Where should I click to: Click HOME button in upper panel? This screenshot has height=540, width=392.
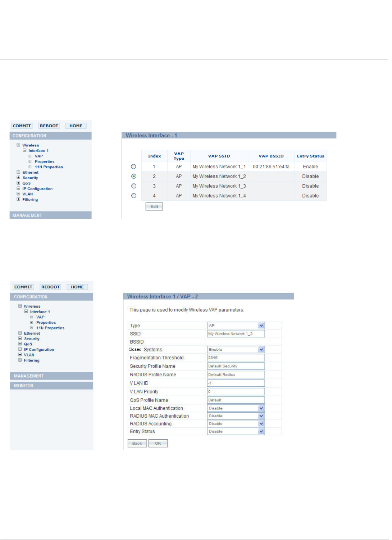tap(76, 126)
